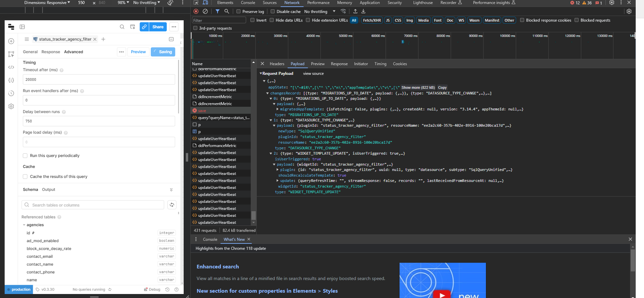Click view source link
The image size is (644, 298).
[x=313, y=74]
